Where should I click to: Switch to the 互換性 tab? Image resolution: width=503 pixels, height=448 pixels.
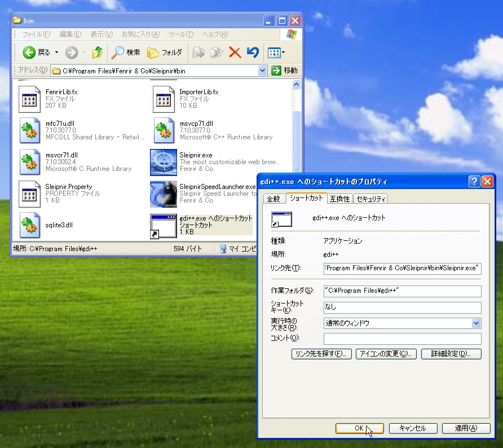[339, 199]
